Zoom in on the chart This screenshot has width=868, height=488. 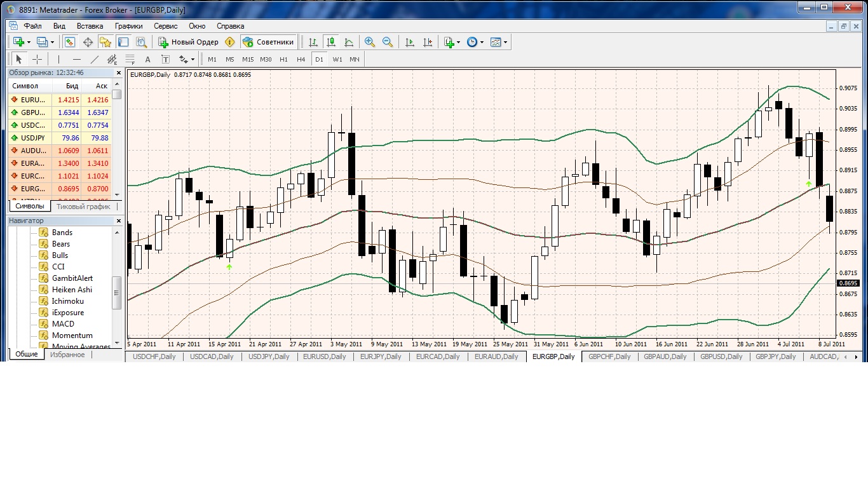coord(370,42)
